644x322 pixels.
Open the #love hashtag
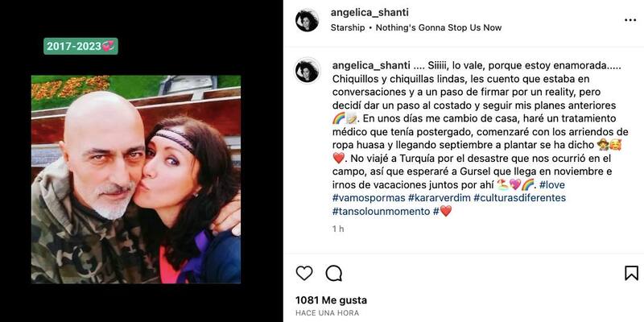[x=552, y=185]
